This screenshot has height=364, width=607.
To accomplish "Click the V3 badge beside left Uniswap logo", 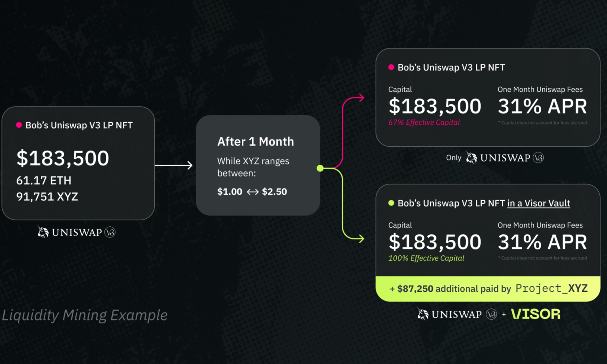I will 110,232.
